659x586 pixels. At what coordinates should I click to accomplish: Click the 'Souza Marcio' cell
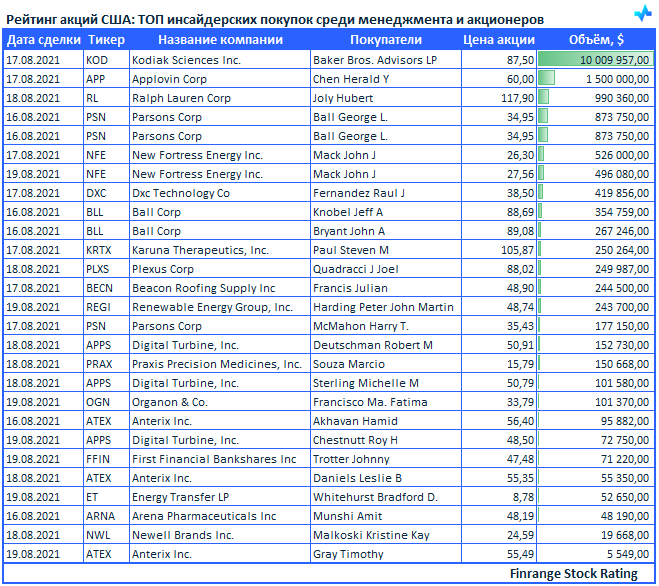point(386,364)
